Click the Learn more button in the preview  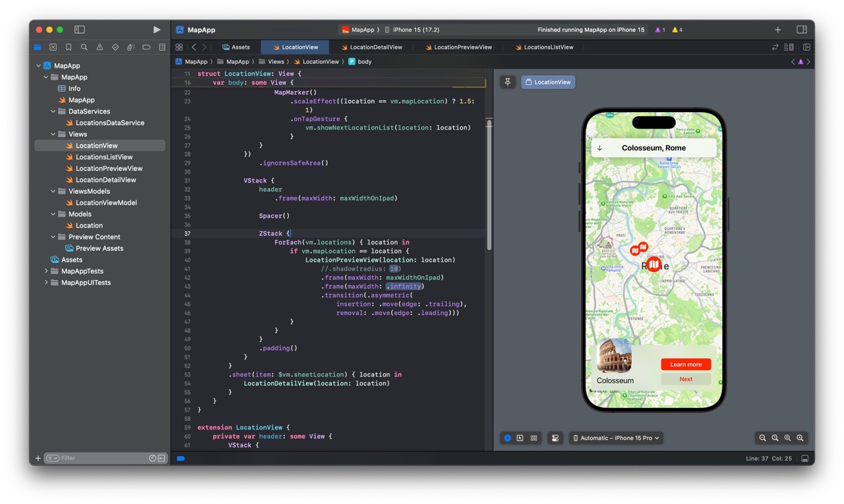pos(686,364)
